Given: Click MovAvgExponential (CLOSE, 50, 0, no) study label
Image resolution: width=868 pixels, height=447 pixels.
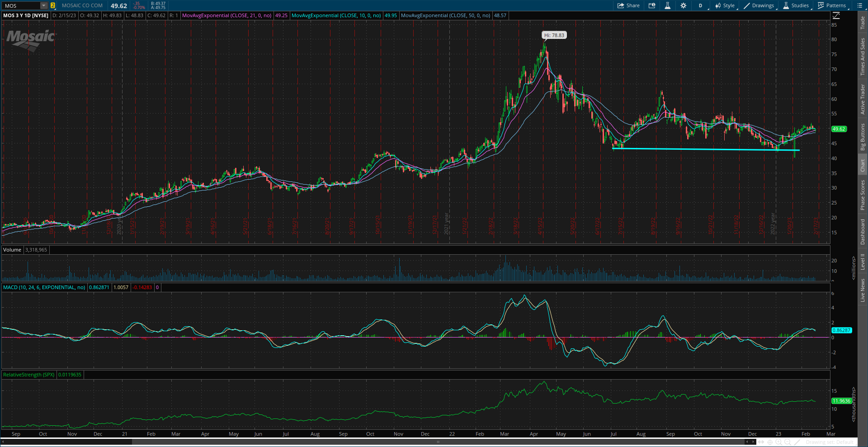Looking at the screenshot, I should (x=445, y=15).
